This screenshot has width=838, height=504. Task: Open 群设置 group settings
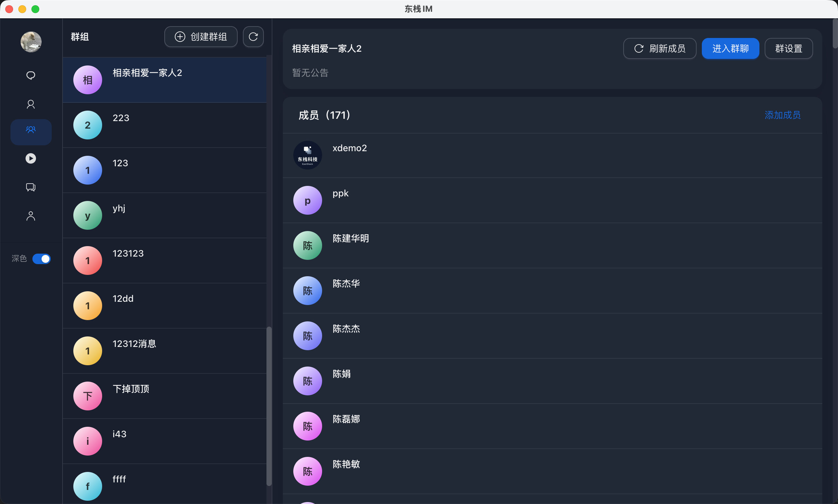[x=788, y=48]
